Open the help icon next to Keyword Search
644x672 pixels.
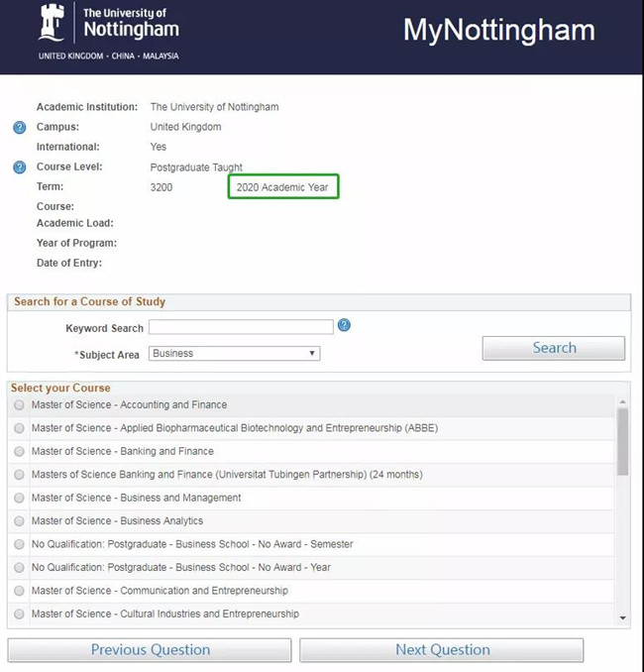pos(344,325)
